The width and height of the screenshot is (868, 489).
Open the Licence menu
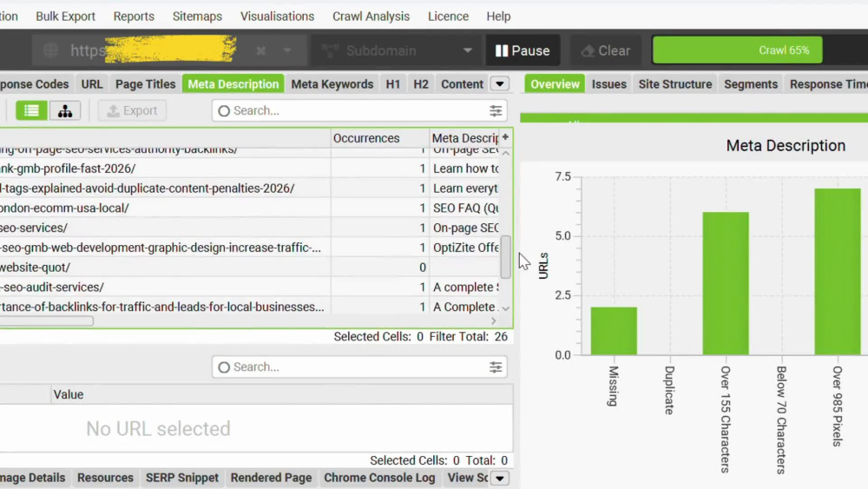[x=449, y=17]
